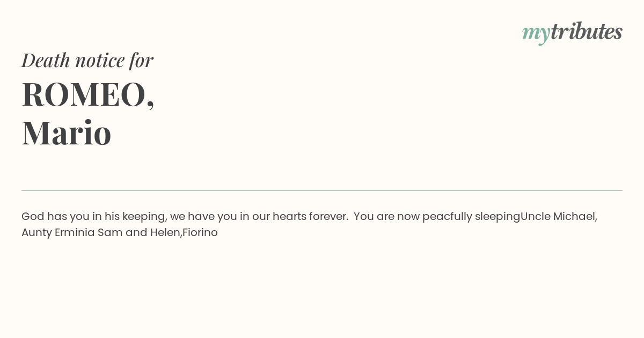644x338 pixels.
Task: Click the name "Uncle Michael"
Action: pos(558,217)
